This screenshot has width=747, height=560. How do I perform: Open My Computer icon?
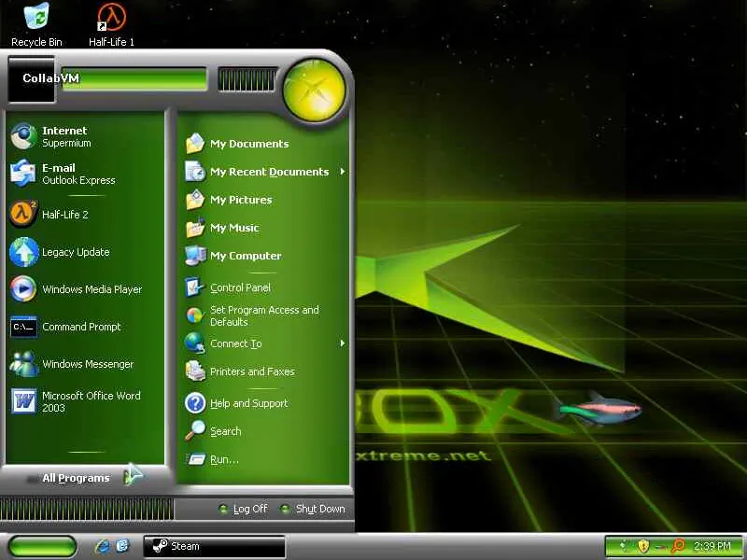click(195, 256)
